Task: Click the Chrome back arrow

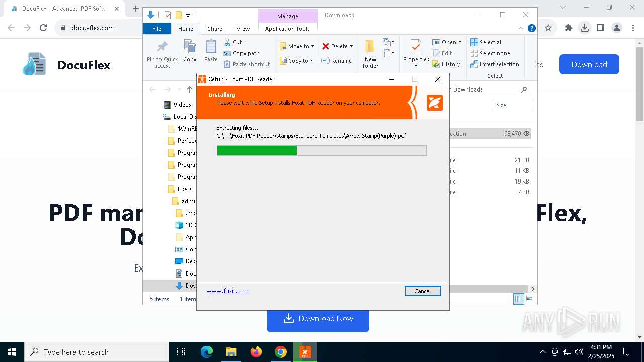Action: 11,28
